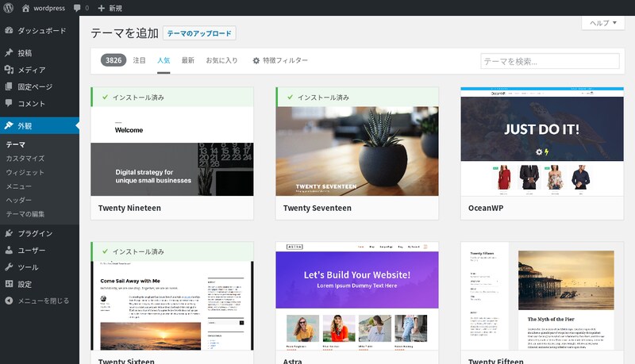Image resolution: width=635 pixels, height=364 pixels.
Task: Open the テーマの編集 submenu item
Action: 25,214
